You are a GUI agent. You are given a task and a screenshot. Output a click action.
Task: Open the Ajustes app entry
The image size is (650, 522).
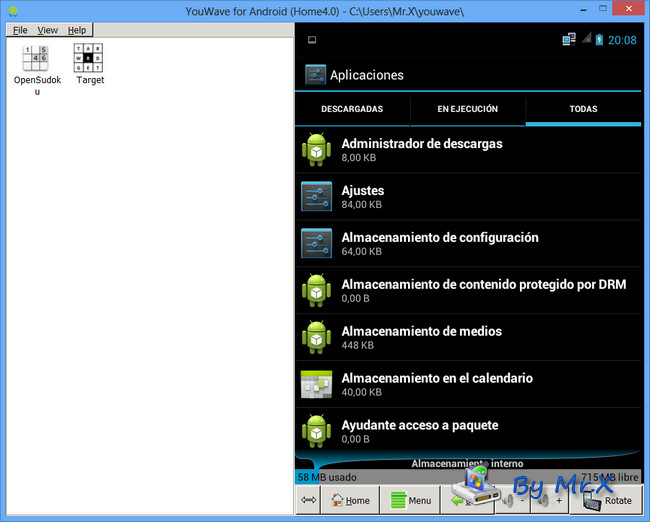click(468, 197)
